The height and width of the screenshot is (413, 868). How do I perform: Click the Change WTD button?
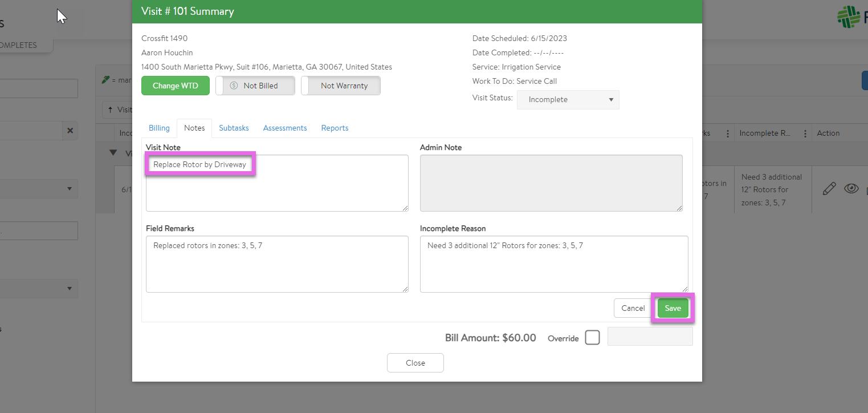(x=175, y=86)
